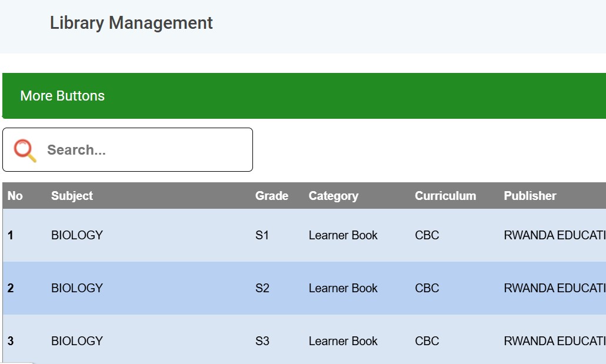Screen dimensions: 606x364
Task: Sort by the No column header
Action: tap(15, 195)
